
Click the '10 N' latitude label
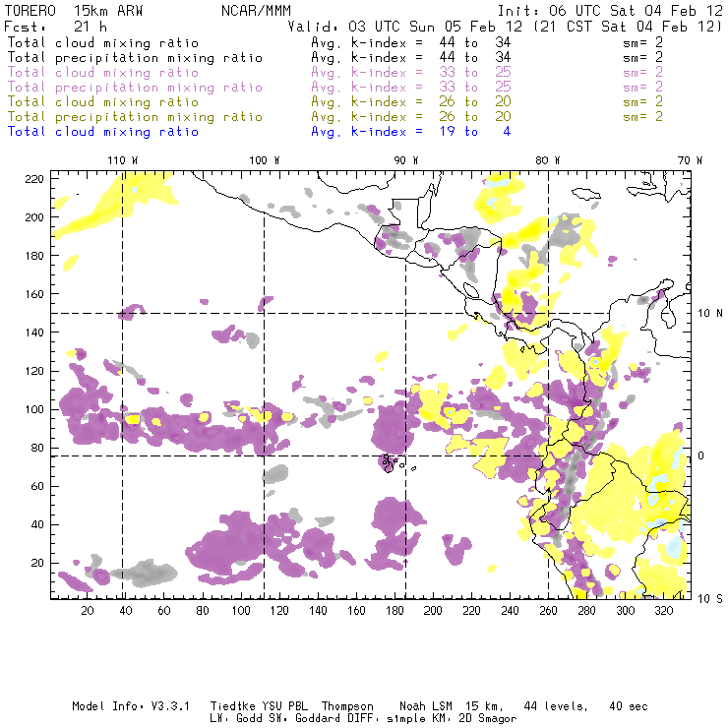click(710, 314)
